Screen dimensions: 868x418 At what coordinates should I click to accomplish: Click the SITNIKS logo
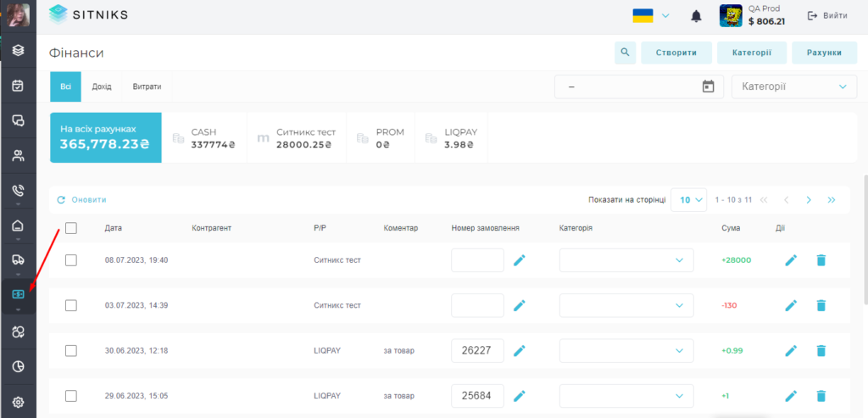[x=88, y=15]
